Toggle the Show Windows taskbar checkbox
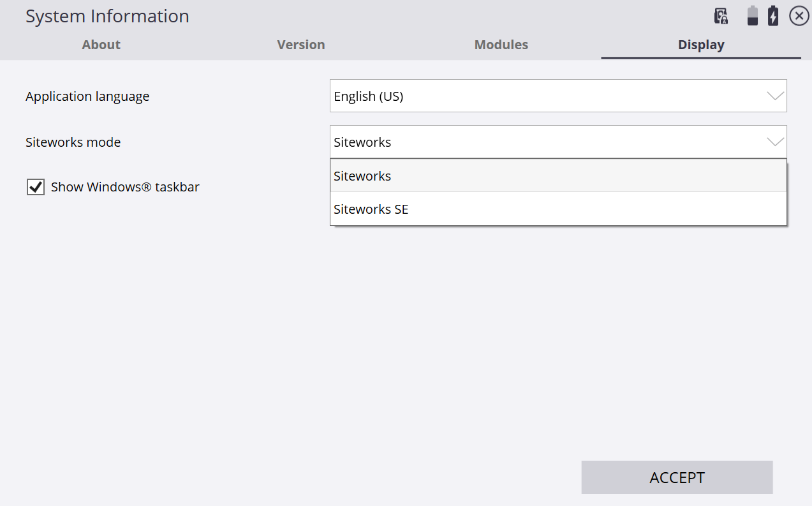Screen dimensions: 812x506 point(36,187)
